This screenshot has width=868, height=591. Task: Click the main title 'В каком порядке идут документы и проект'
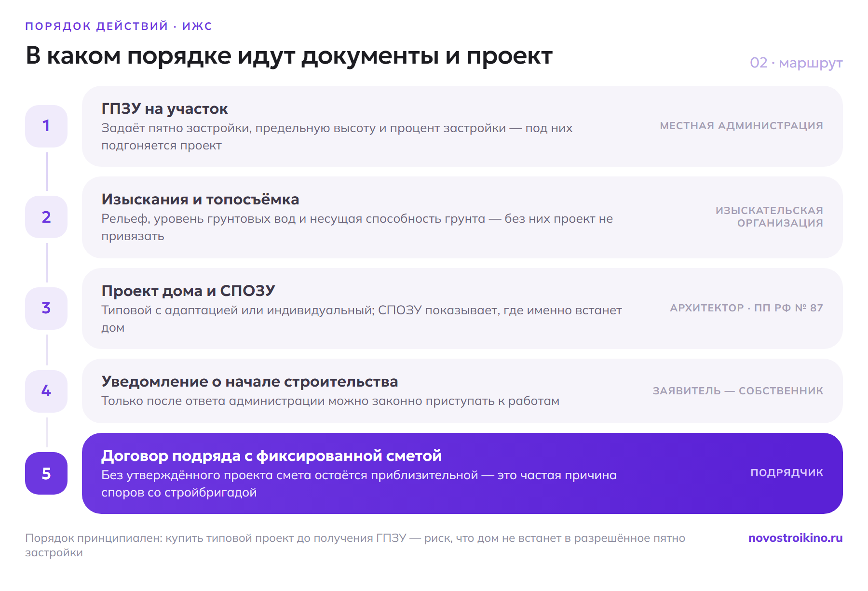pyautogui.click(x=289, y=56)
